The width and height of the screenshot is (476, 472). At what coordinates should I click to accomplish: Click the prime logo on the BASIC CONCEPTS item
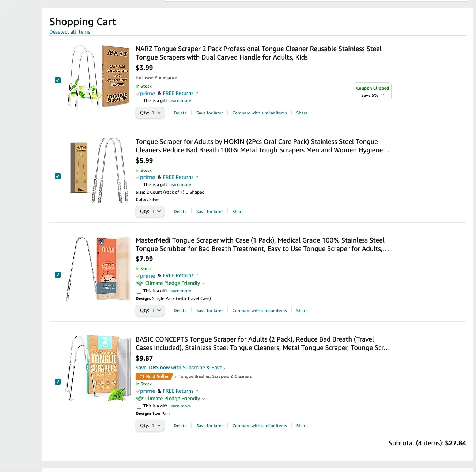(146, 391)
